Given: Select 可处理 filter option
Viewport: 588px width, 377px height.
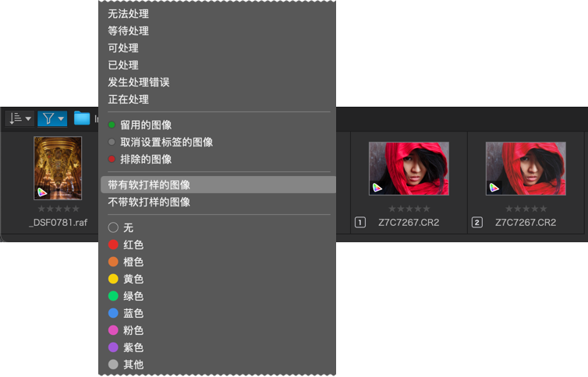Looking at the screenshot, I should tap(218, 48).
